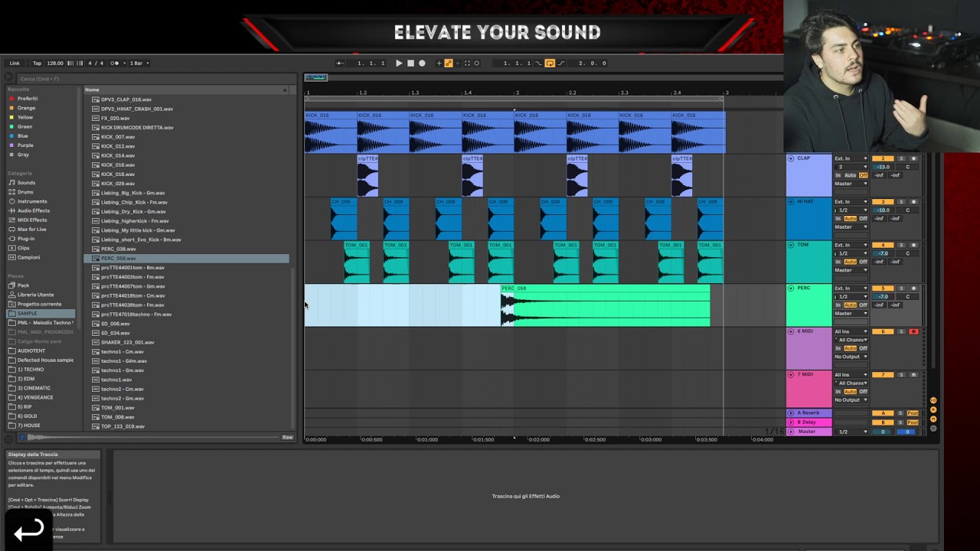Screen dimensions: 980x551
Task: Toggle the Follow playback icon
Action: point(338,63)
